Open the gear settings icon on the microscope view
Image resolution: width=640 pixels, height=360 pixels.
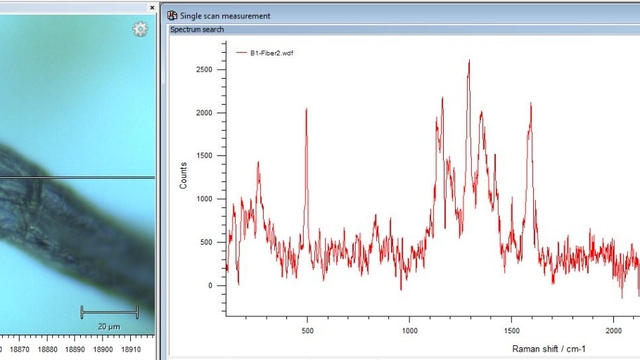click(140, 29)
